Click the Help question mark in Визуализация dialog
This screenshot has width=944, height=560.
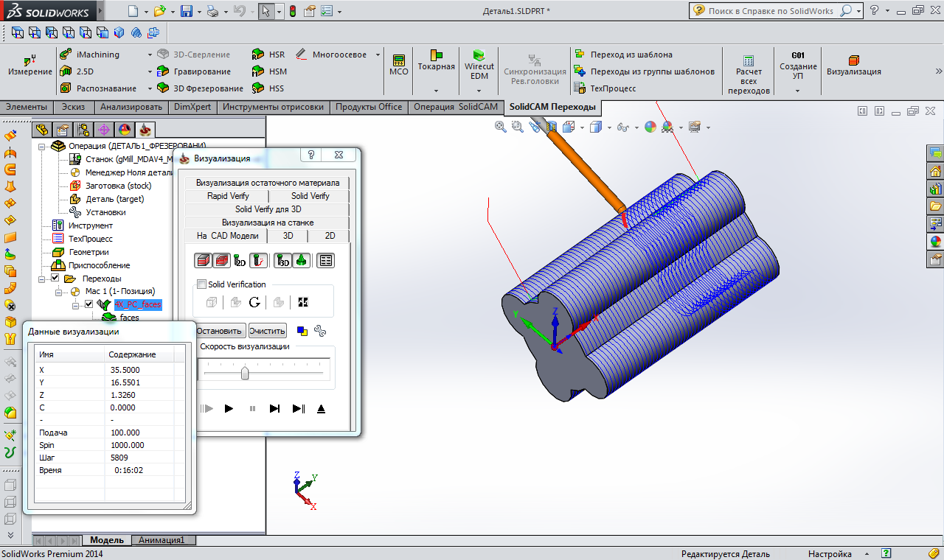coord(312,155)
